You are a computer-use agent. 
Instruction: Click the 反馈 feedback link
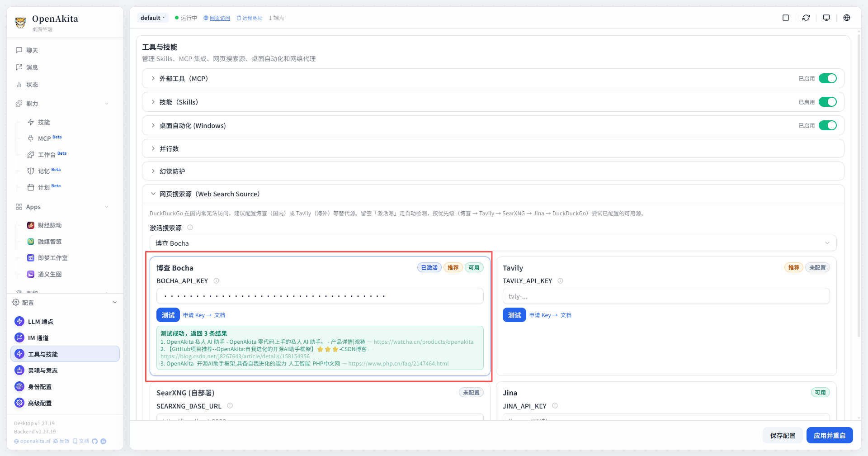61,441
